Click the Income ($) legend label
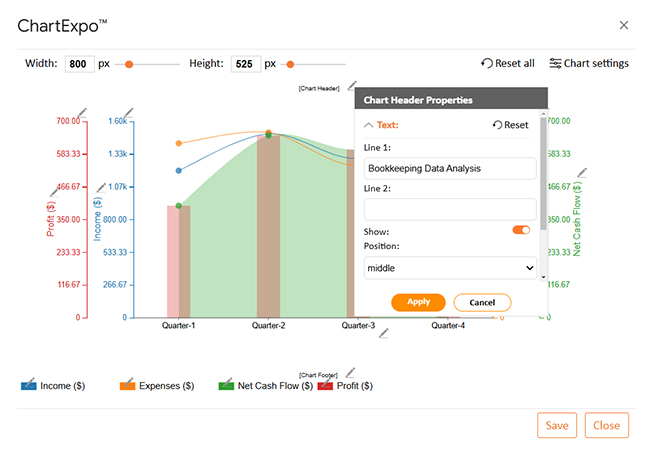 (63, 386)
